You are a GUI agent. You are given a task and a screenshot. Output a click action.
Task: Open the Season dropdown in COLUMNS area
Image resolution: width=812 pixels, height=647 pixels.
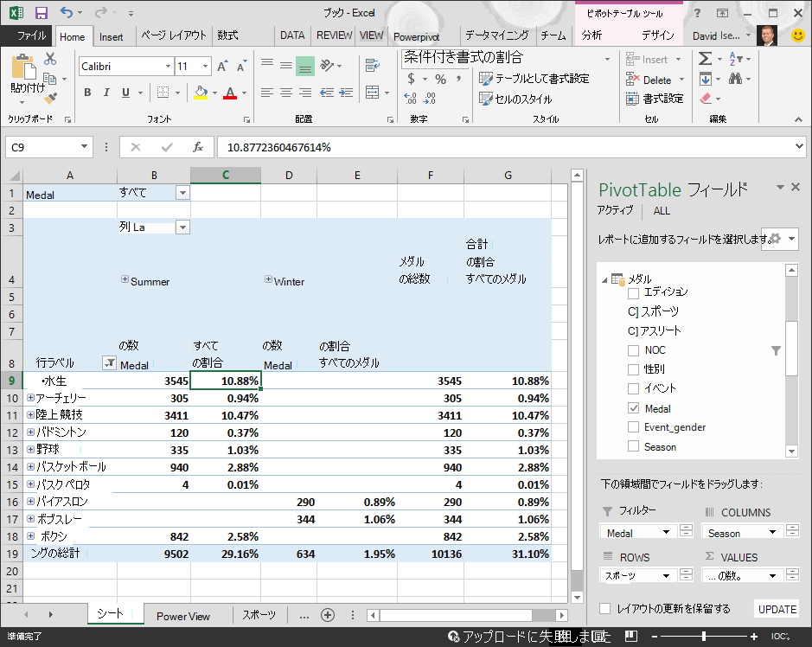tap(772, 533)
